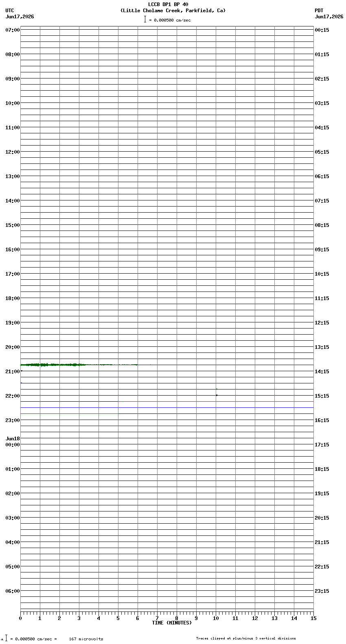Click the '17:00' UTC row label
346x644 pixels.
click(x=13, y=274)
